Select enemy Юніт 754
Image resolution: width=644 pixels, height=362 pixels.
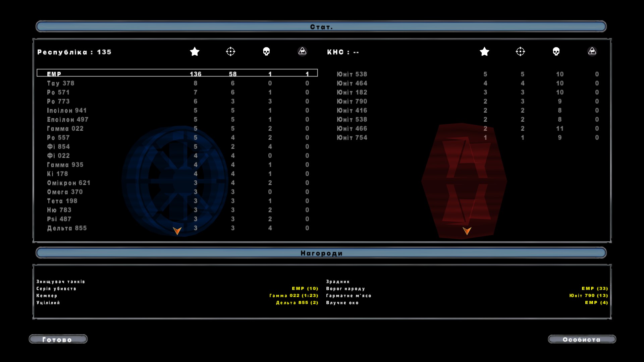click(x=467, y=137)
